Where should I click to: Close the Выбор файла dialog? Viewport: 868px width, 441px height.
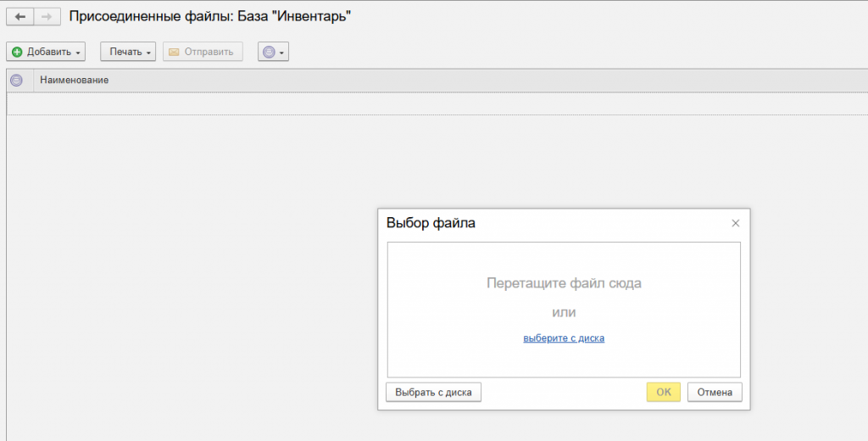735,223
